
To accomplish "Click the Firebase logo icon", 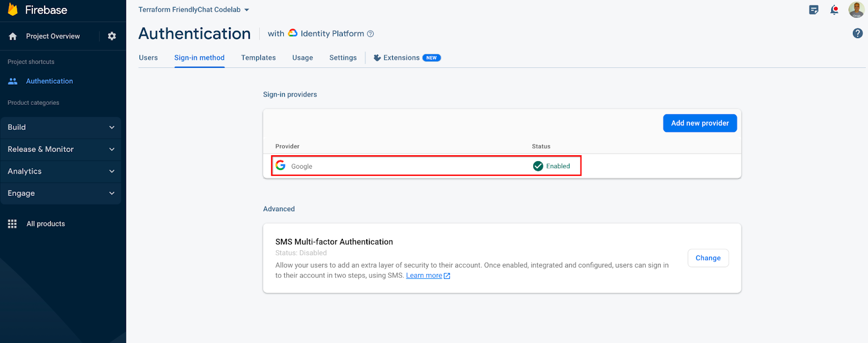I will pyautogui.click(x=12, y=10).
